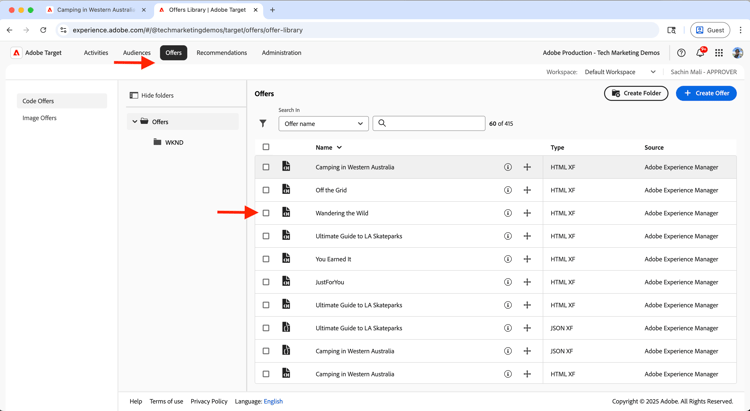Screen dimensions: 750x411
Task: Click the file icon for Off the Grid
Action: 286,189
